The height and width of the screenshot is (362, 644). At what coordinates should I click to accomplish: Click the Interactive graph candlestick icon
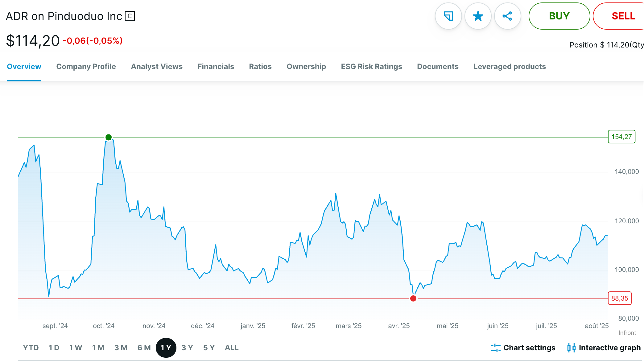(x=571, y=348)
